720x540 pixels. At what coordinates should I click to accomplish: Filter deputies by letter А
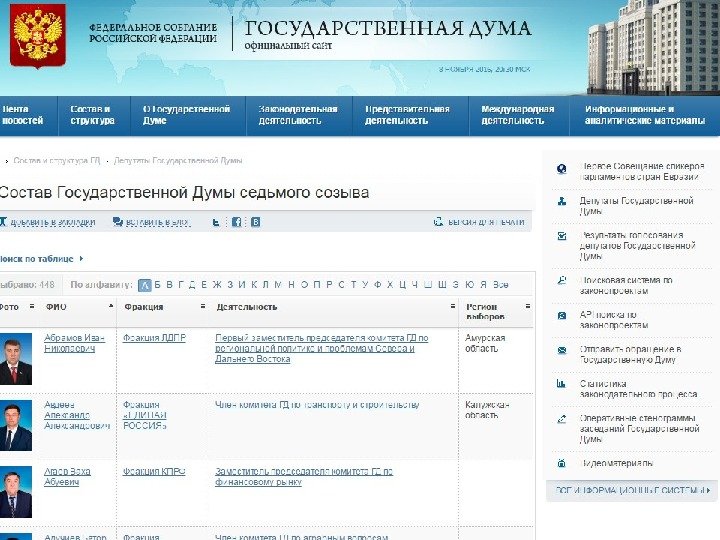pyautogui.click(x=145, y=285)
